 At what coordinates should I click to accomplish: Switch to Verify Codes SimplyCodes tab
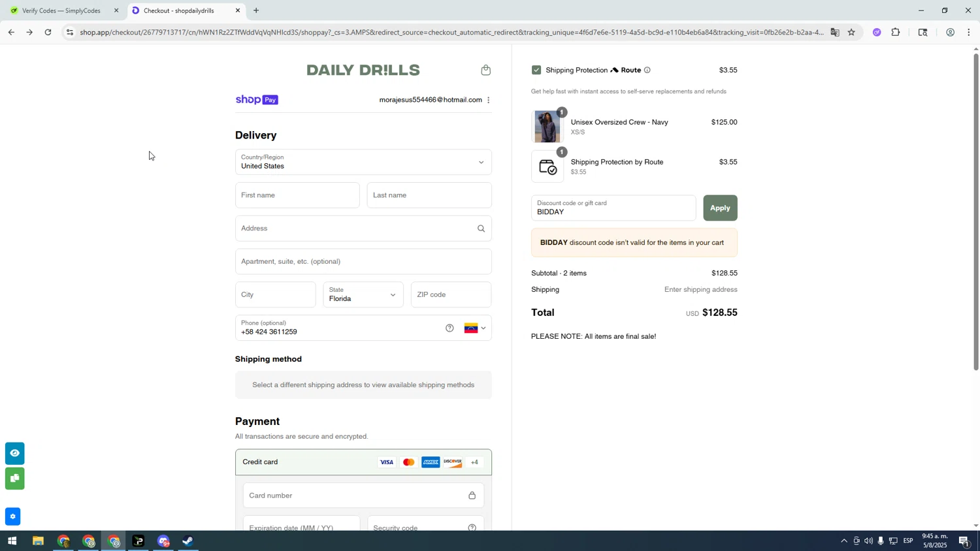pos(60,10)
